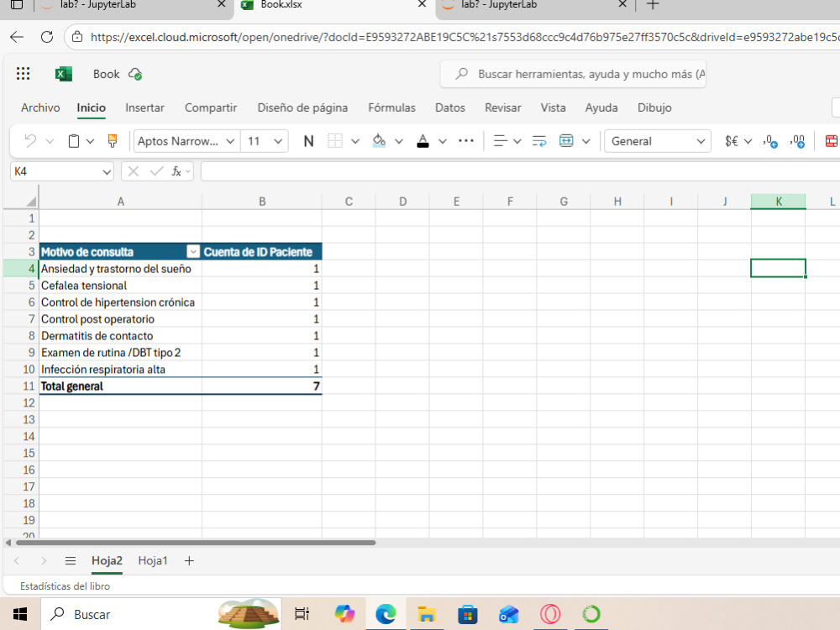Apply cell borders

click(x=335, y=141)
